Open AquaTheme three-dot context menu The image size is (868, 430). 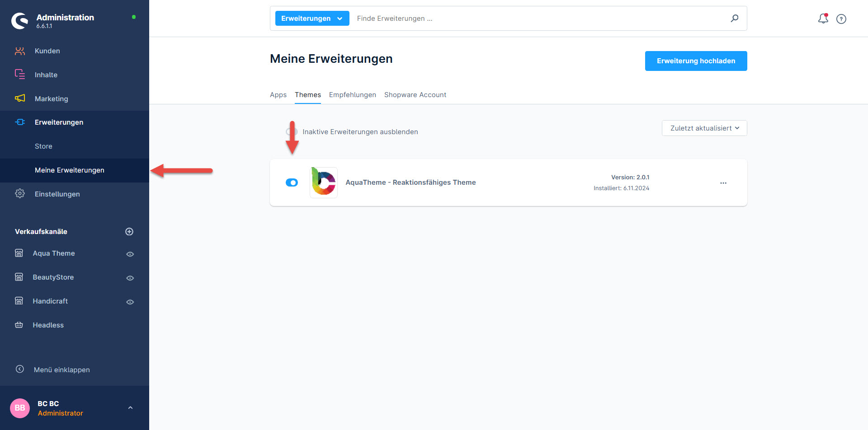tap(723, 183)
